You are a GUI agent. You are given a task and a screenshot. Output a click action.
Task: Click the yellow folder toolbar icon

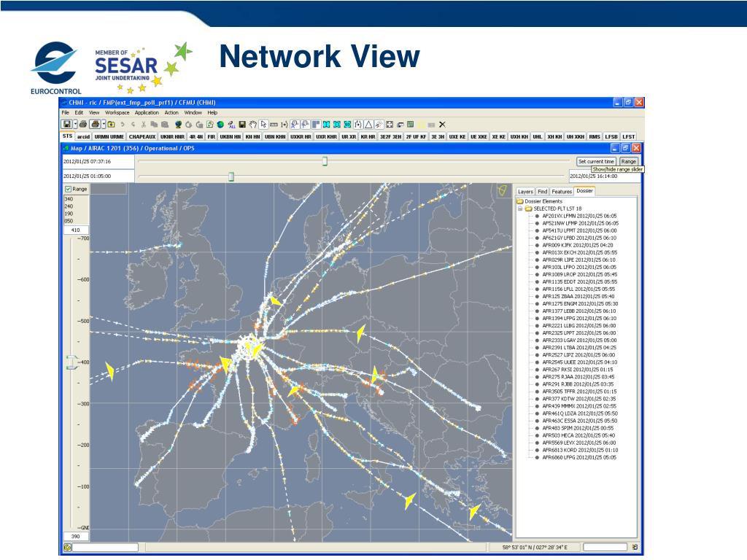pos(111,124)
